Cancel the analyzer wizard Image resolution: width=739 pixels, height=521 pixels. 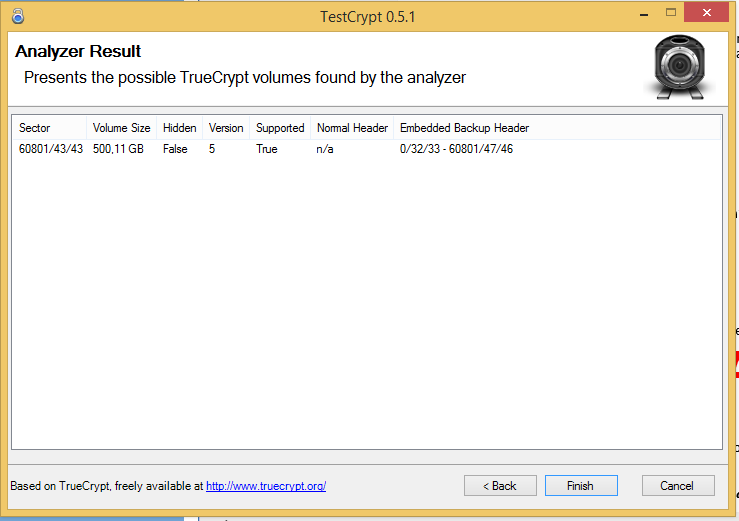point(678,486)
